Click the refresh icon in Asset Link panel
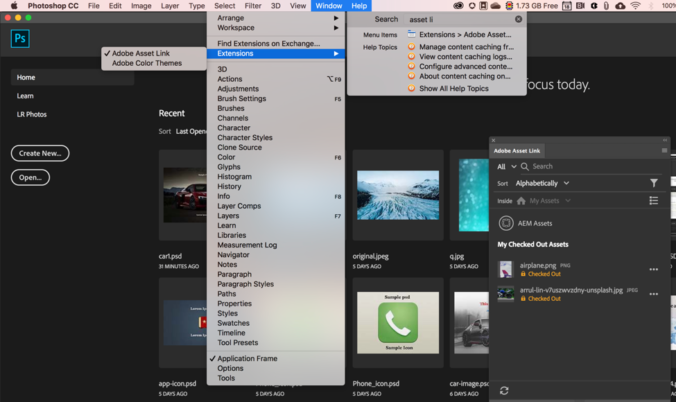This screenshot has width=676, height=402. [504, 391]
